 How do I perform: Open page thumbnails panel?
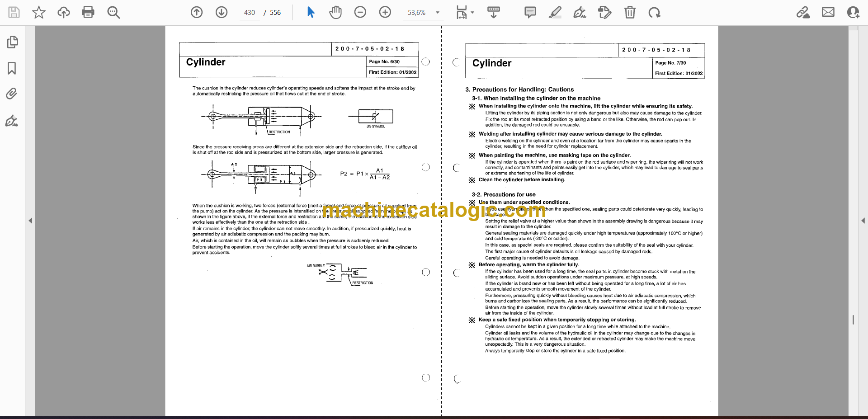12,42
